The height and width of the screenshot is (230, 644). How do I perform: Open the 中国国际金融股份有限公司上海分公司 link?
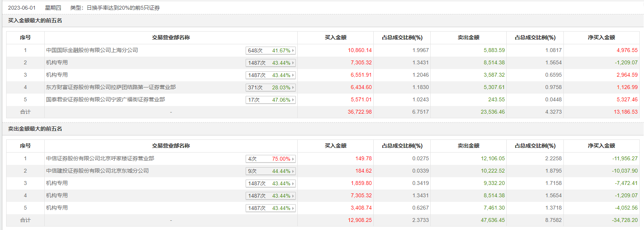coord(92,50)
